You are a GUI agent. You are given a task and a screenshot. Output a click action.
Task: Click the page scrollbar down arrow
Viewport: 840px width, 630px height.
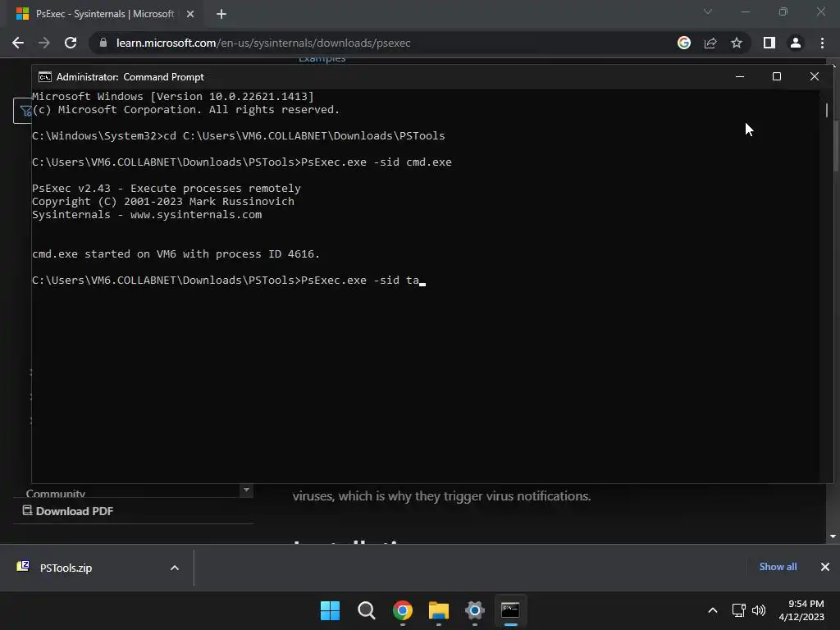click(833, 536)
